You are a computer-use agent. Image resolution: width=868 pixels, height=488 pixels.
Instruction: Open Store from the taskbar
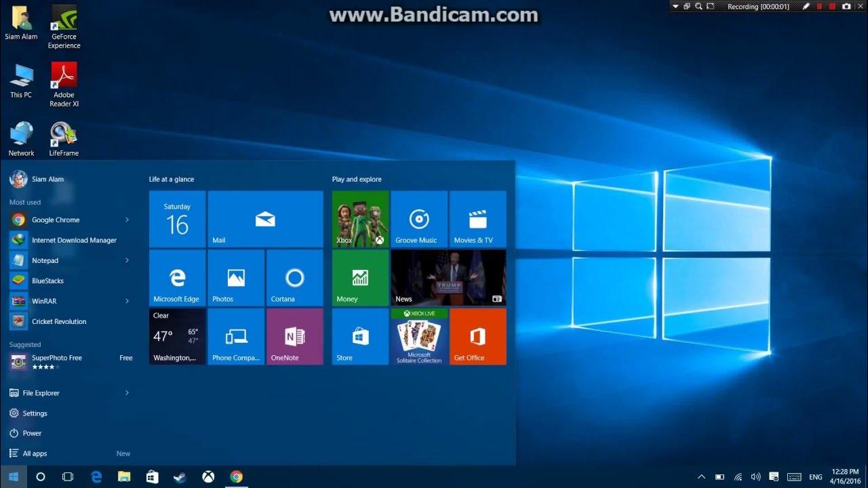click(152, 476)
